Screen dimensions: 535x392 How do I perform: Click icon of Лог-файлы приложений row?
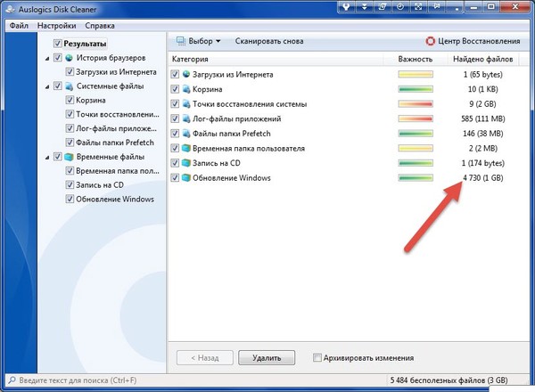tap(186, 118)
